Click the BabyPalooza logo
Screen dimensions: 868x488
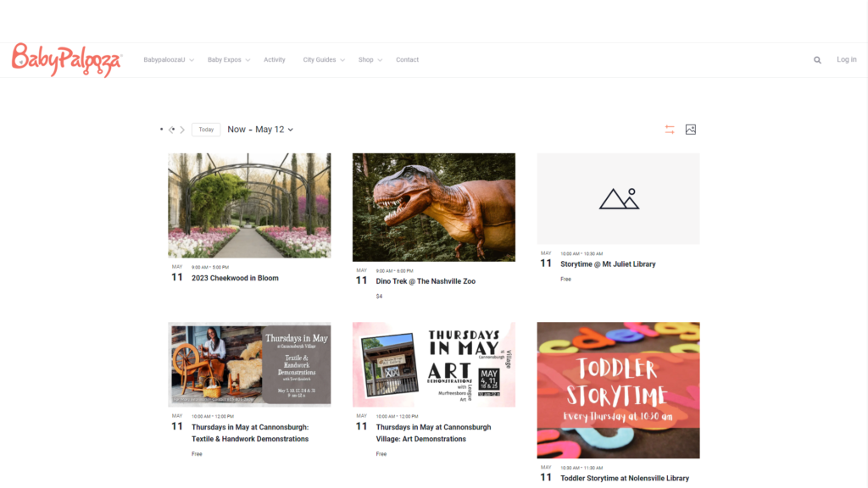tap(66, 60)
